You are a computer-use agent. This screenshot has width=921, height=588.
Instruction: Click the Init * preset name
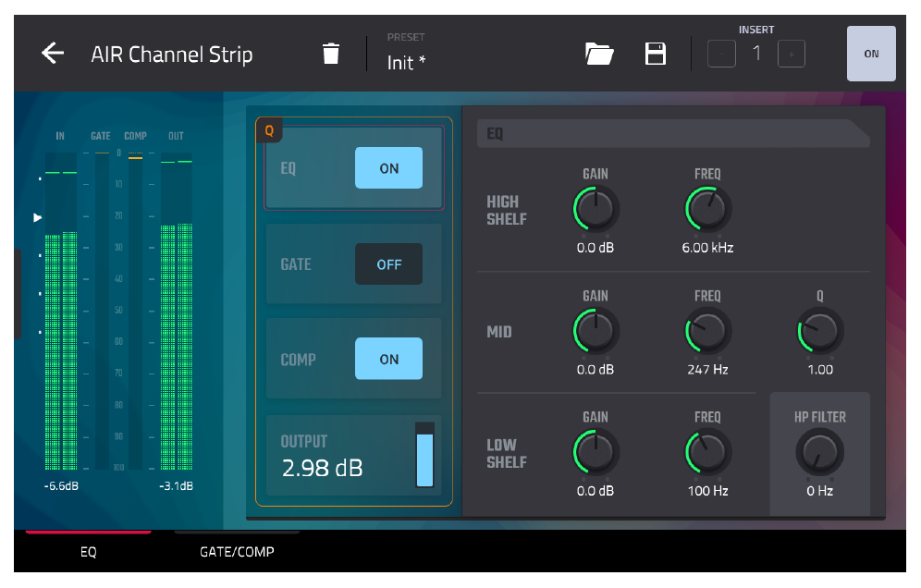click(x=406, y=62)
